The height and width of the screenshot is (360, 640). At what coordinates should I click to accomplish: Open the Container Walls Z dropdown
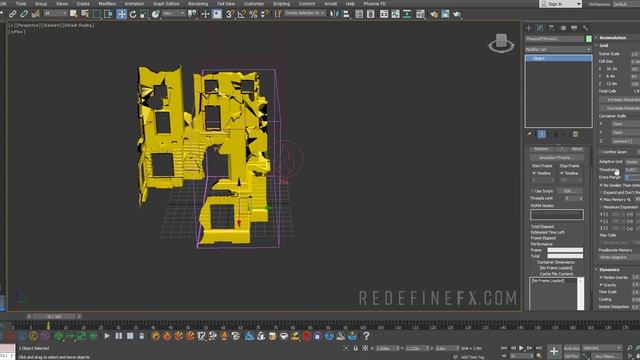pyautogui.click(x=626, y=141)
